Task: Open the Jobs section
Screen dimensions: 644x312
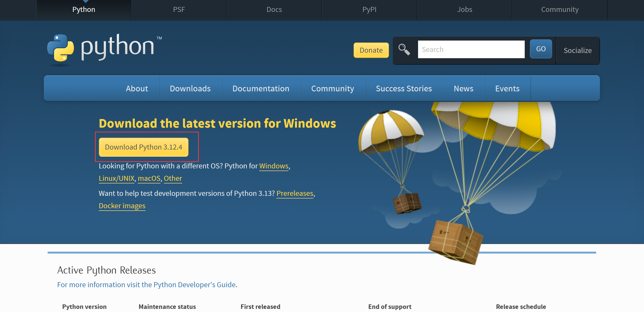Action: [x=465, y=10]
